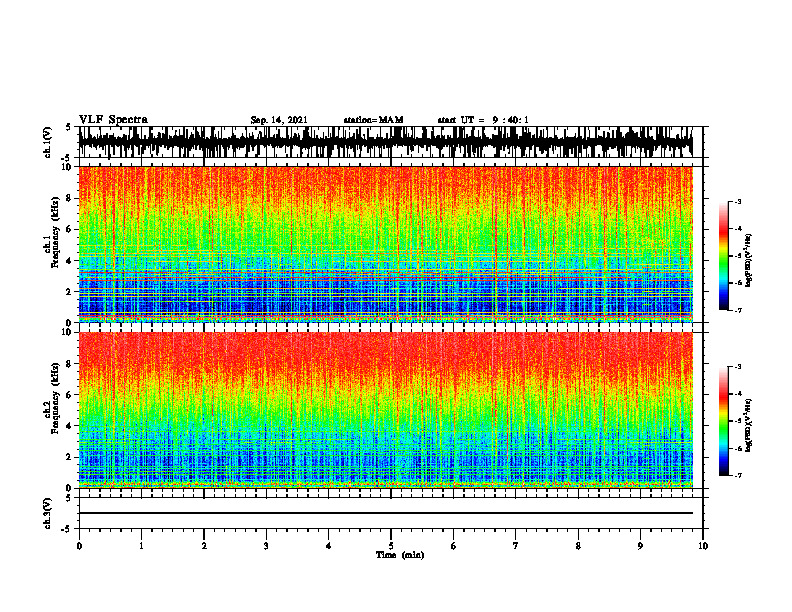The image size is (792, 612).
Task: Click the "VLF Spectra" plot title
Action: click(113, 120)
